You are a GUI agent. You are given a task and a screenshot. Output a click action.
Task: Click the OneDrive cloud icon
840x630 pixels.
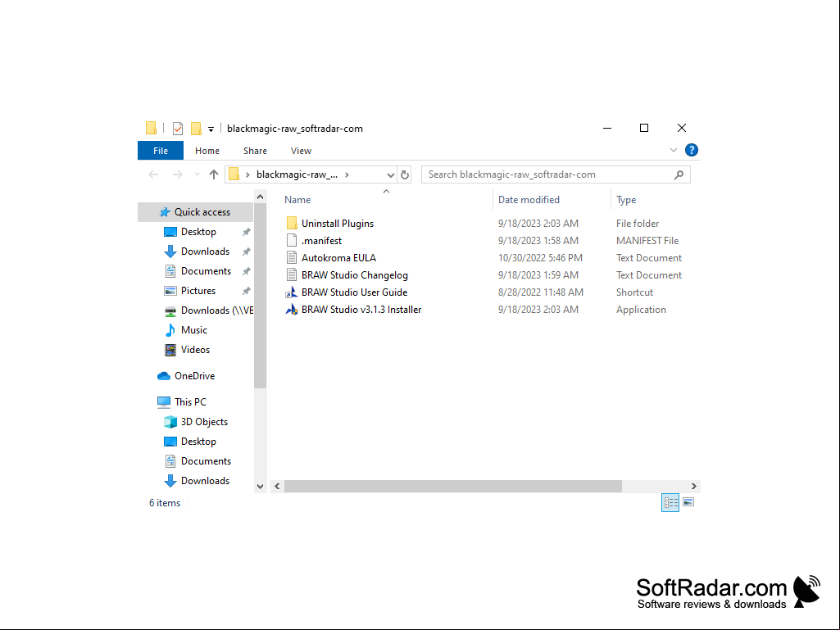tap(164, 376)
